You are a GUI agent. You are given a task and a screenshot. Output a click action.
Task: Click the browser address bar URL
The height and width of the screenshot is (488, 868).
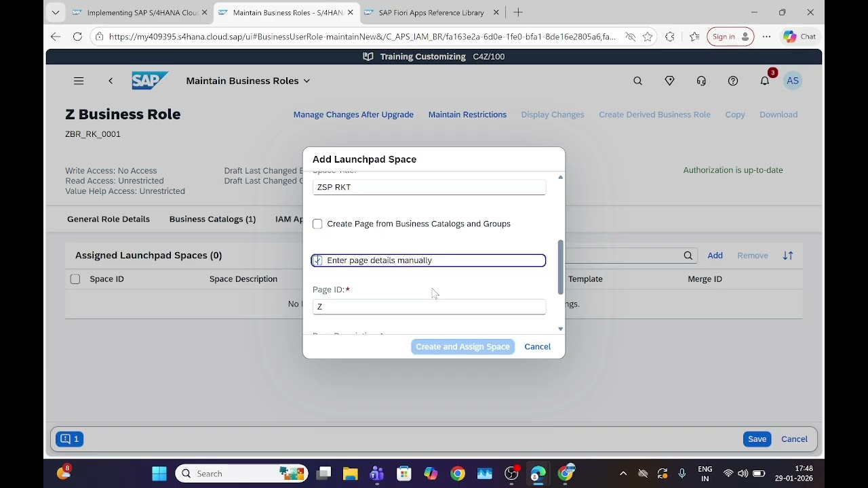pos(362,37)
